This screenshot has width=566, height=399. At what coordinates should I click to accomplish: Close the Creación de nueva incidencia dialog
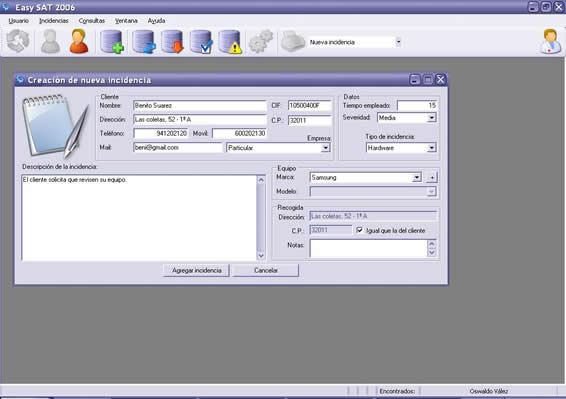pos(441,79)
